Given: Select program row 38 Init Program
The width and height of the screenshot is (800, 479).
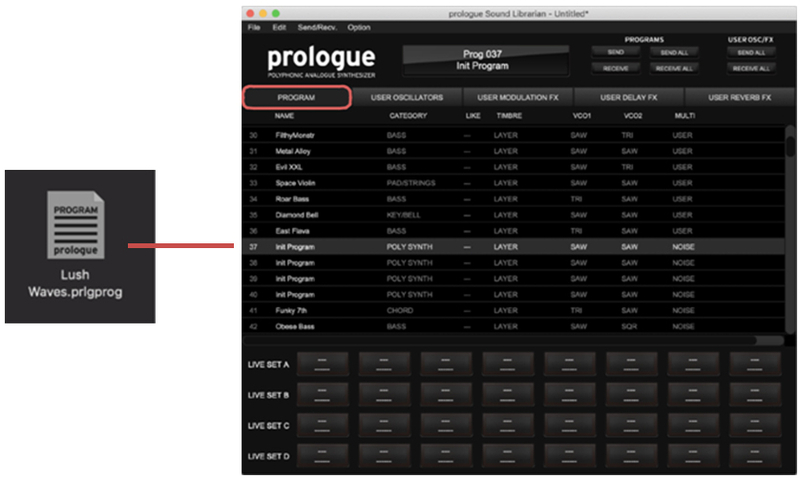Looking at the screenshot, I should (x=514, y=263).
